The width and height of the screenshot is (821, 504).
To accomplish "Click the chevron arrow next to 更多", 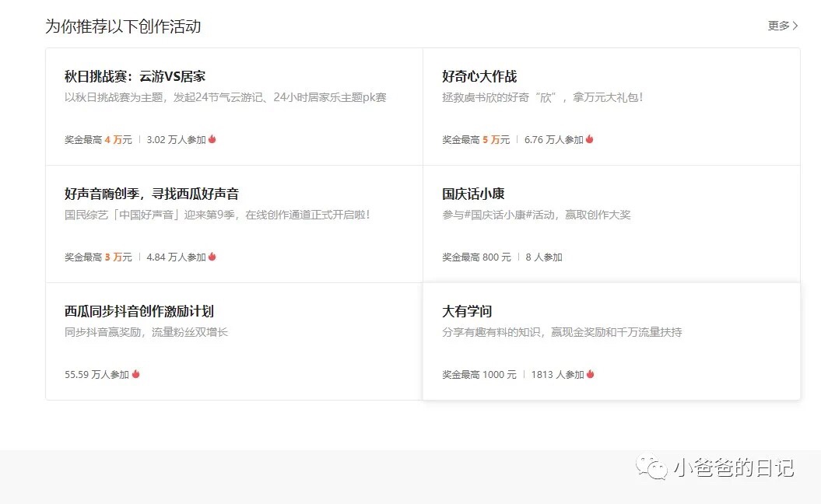I will click(795, 26).
